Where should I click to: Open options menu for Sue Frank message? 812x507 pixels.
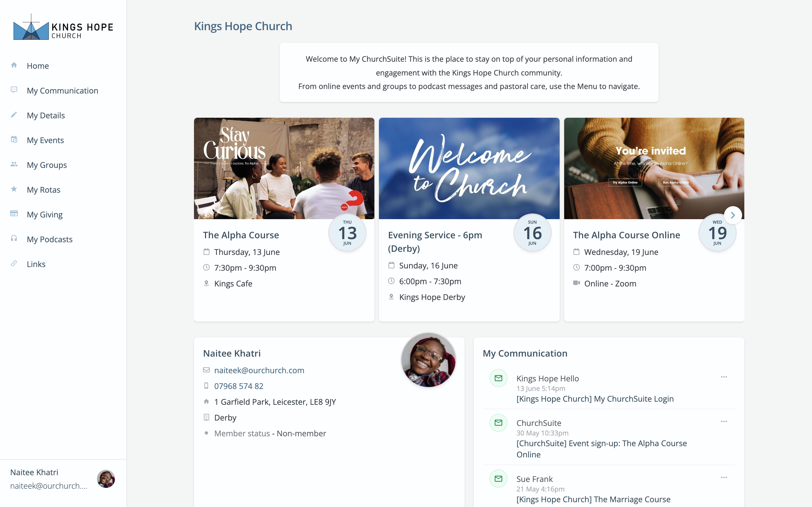(x=724, y=478)
